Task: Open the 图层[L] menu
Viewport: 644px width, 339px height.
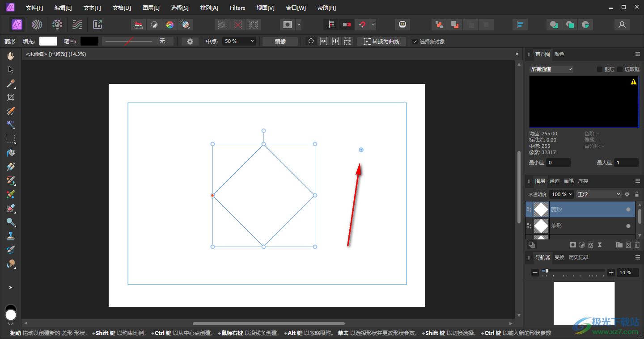Action: [x=151, y=8]
